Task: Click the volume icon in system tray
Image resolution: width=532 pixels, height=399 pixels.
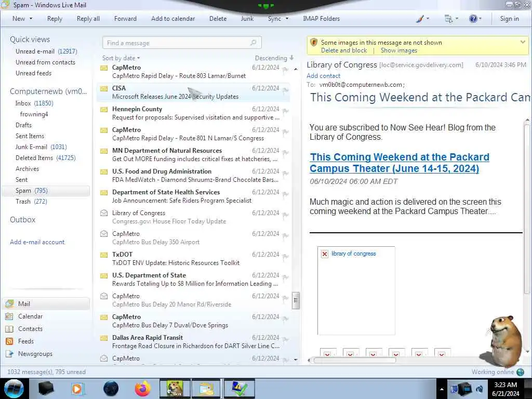Action: click(480, 389)
